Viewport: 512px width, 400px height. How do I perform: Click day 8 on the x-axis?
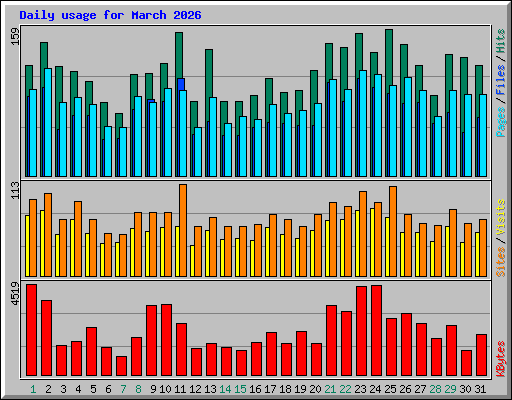pyautogui.click(x=138, y=389)
